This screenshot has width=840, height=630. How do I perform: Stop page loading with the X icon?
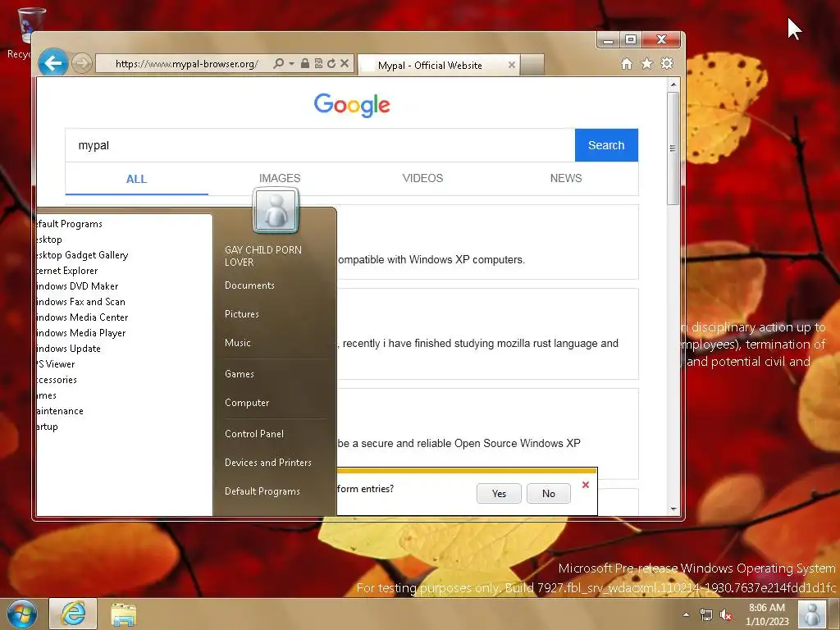click(345, 63)
